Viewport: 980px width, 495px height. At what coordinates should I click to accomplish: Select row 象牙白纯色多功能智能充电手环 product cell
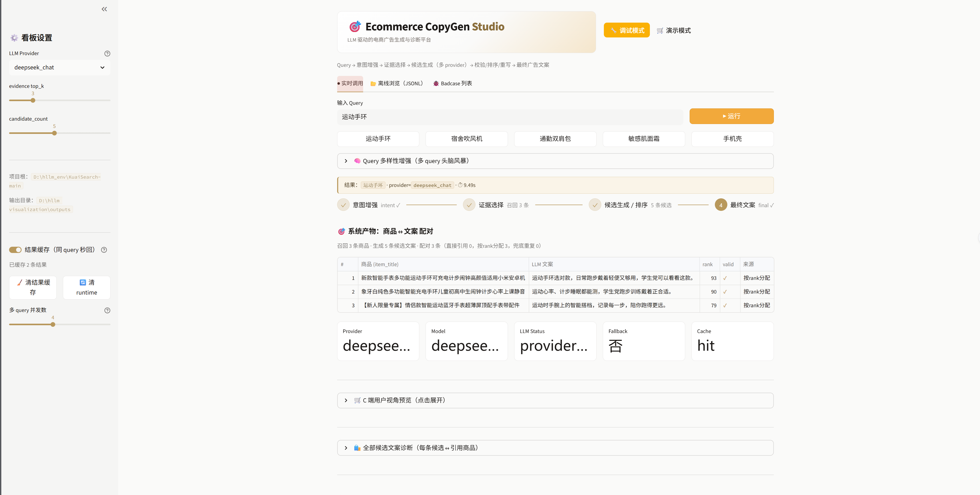(x=443, y=292)
